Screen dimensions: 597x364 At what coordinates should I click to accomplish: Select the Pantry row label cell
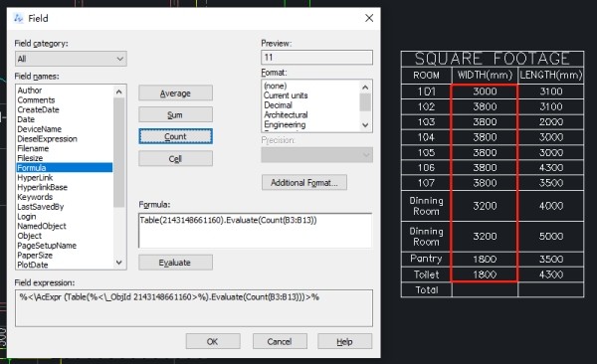427,259
